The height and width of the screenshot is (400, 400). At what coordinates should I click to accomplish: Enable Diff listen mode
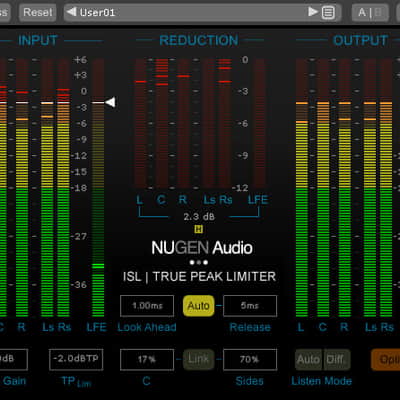tap(336, 360)
